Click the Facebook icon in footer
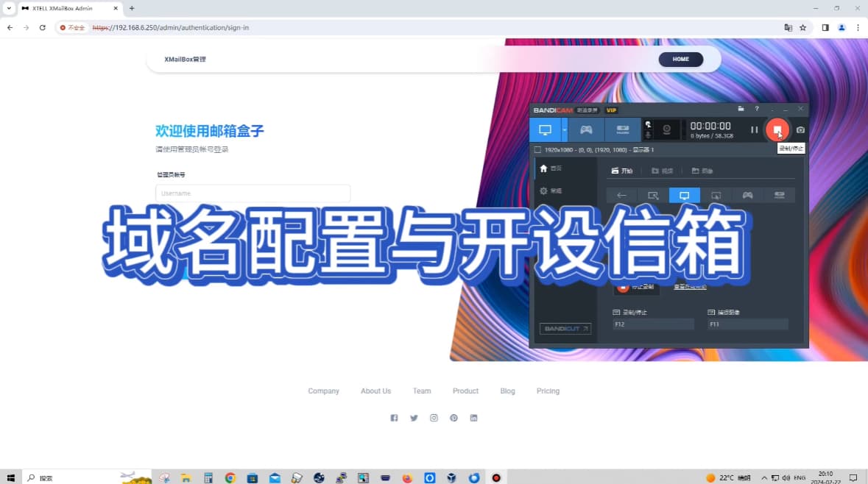868x484 pixels. tap(394, 419)
